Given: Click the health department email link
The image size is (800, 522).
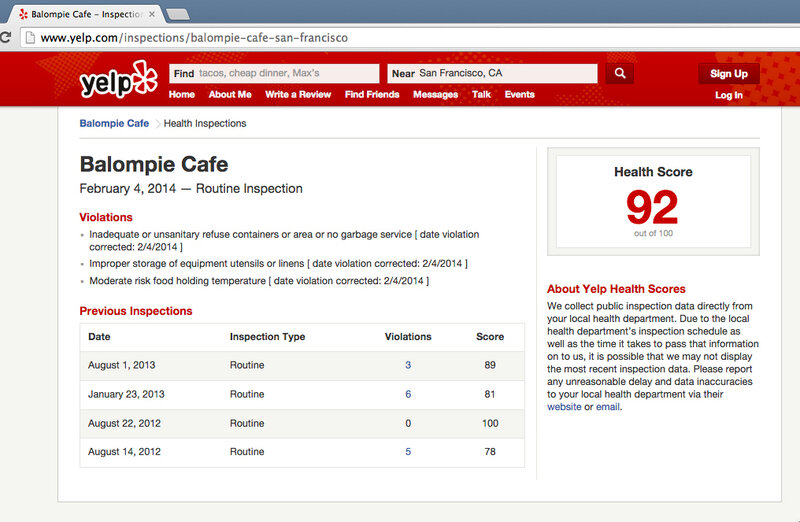Looking at the screenshot, I should click(x=608, y=407).
